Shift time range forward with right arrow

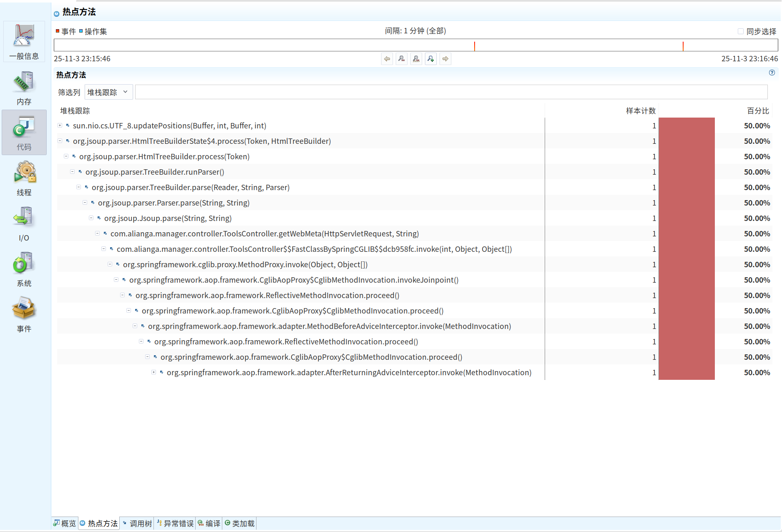tap(445, 59)
